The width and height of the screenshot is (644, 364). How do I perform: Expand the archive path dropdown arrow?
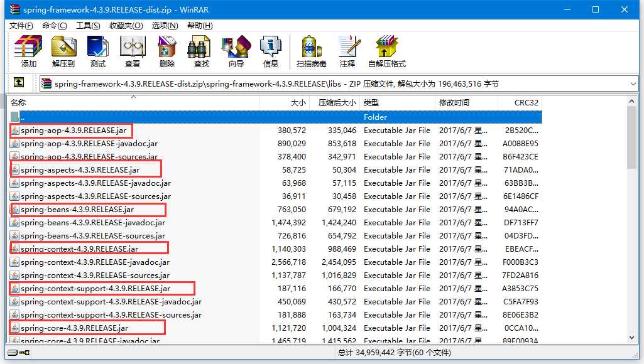[633, 83]
